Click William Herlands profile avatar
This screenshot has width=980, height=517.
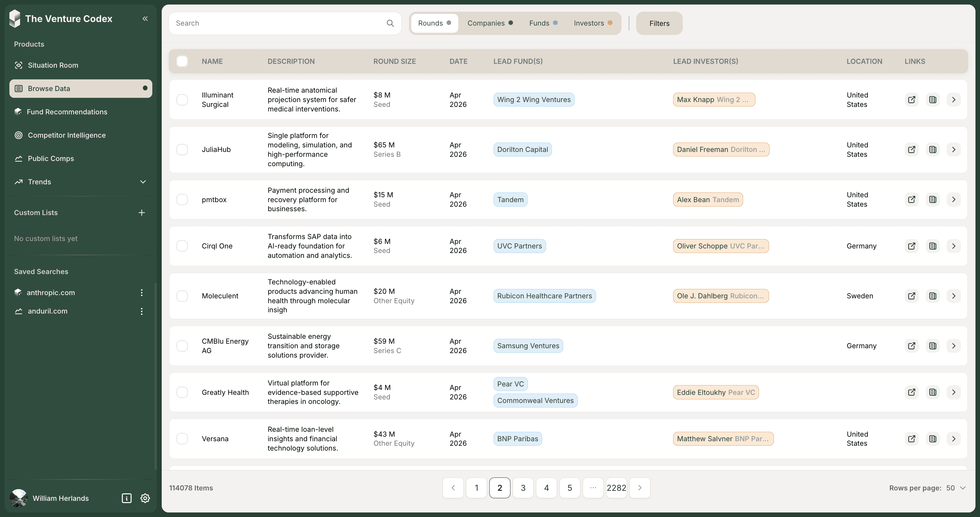coord(18,498)
